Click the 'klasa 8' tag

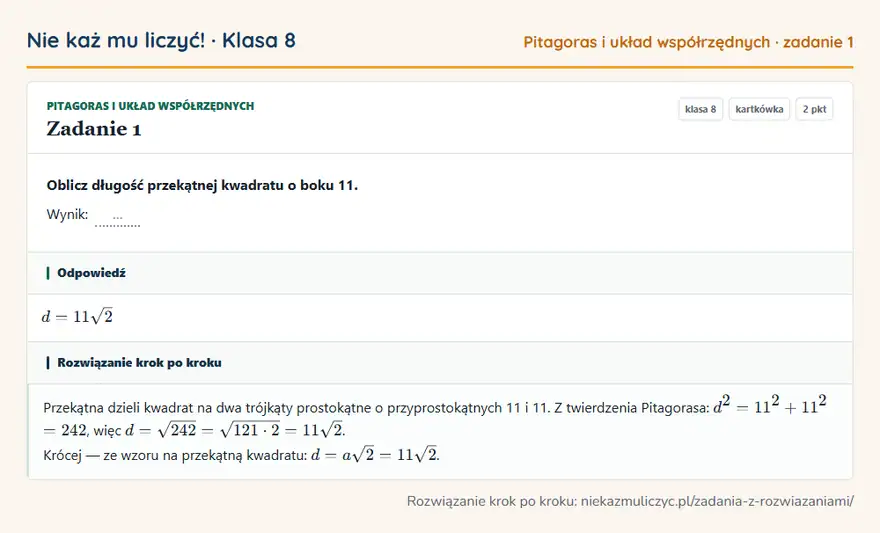coord(700,109)
